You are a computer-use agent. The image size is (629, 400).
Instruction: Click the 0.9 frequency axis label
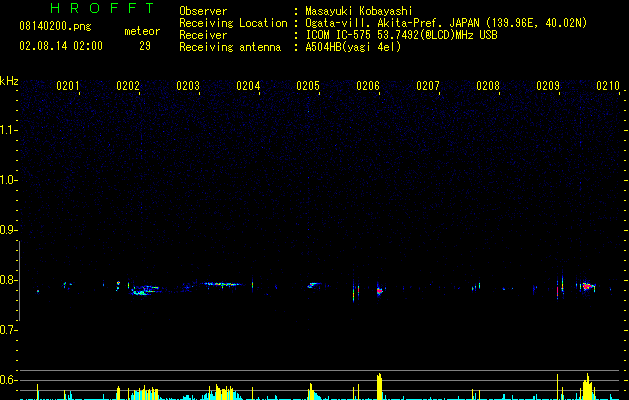pos(8,230)
